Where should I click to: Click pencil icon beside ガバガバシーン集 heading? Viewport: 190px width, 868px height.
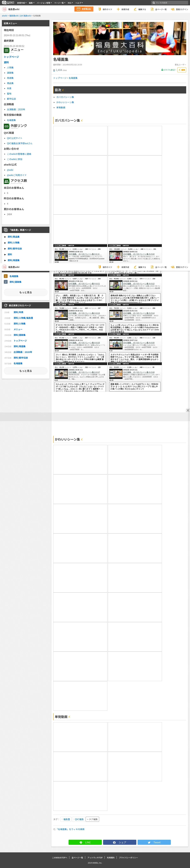tap(82, 120)
